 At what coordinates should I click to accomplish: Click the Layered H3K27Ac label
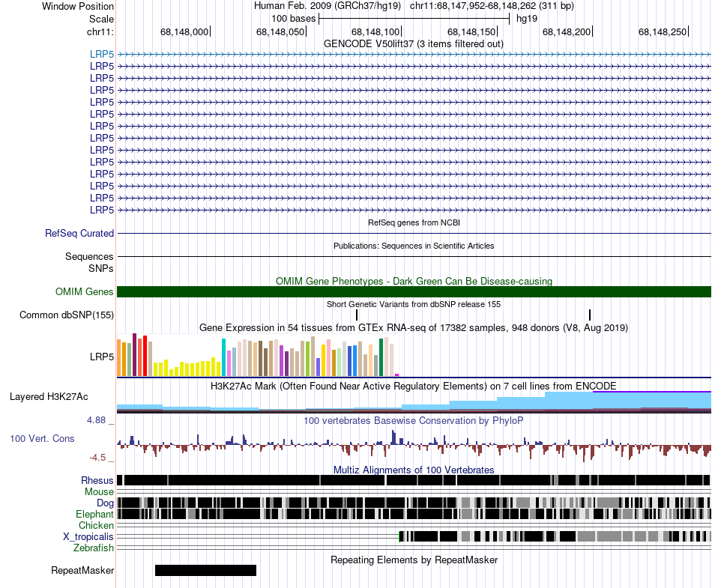[x=49, y=396]
